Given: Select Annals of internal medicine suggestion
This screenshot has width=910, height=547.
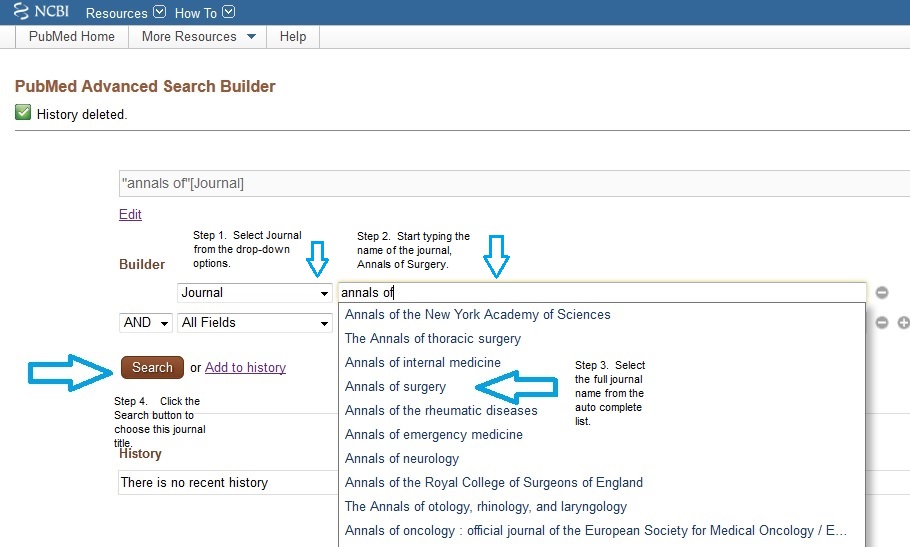Looking at the screenshot, I should [x=602, y=363].
